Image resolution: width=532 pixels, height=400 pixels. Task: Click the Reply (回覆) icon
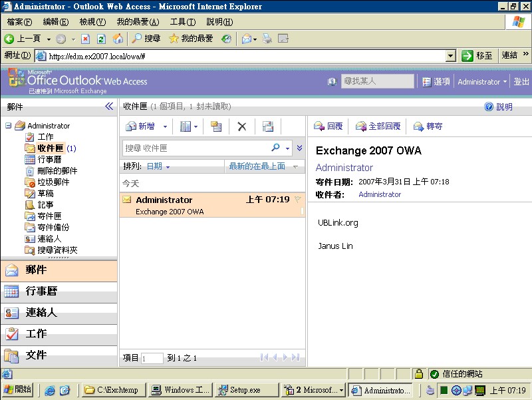(x=319, y=126)
